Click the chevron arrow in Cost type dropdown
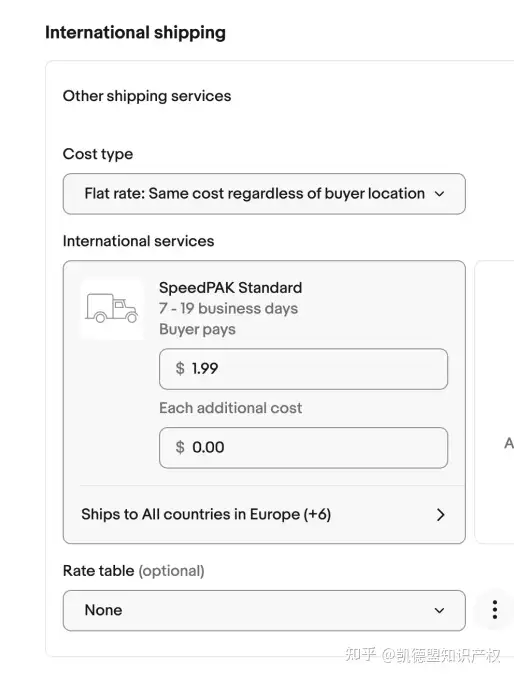This screenshot has width=514, height=678. click(x=439, y=194)
